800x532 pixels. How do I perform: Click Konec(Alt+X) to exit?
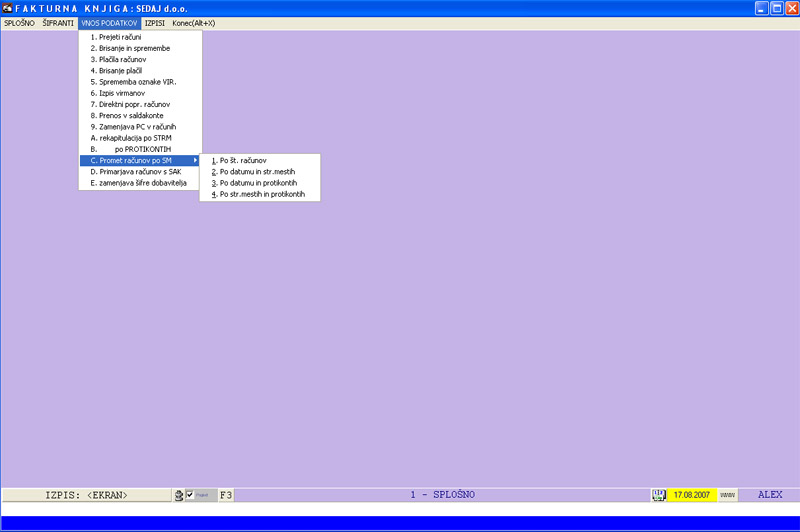click(x=193, y=23)
